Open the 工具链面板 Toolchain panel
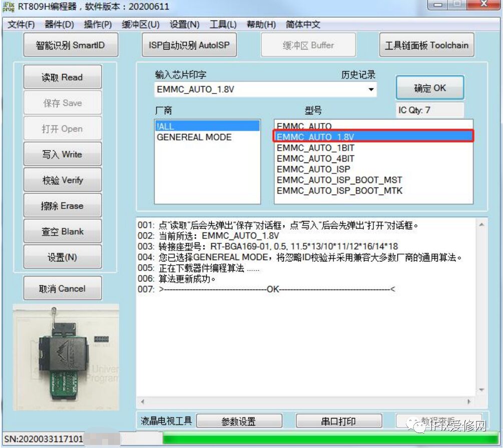The height and width of the screenshot is (448, 503). pos(426,45)
